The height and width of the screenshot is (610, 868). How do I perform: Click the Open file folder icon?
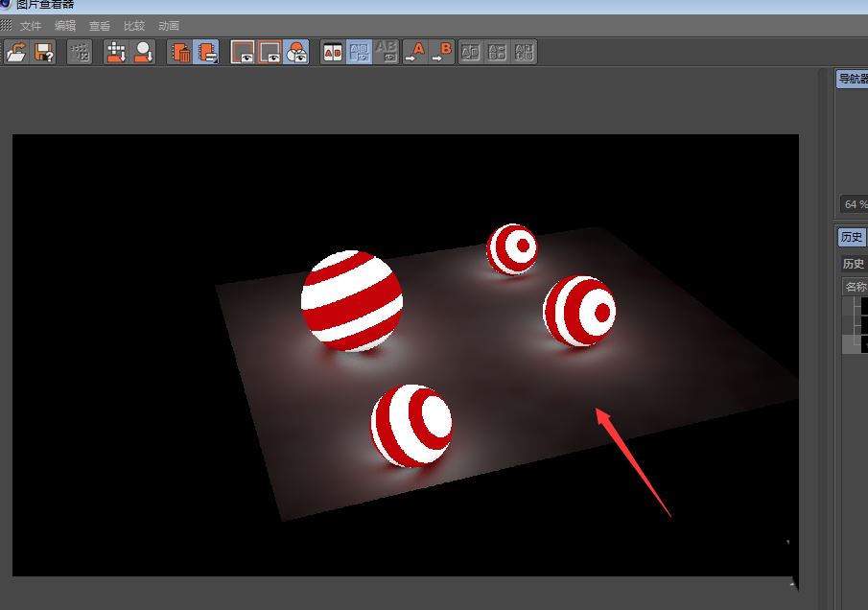point(16,52)
